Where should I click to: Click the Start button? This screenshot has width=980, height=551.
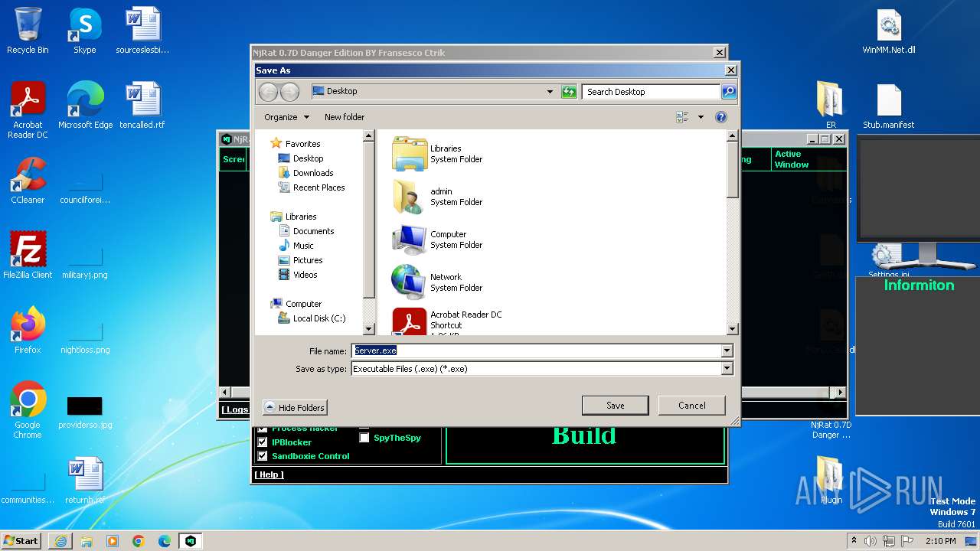21,541
